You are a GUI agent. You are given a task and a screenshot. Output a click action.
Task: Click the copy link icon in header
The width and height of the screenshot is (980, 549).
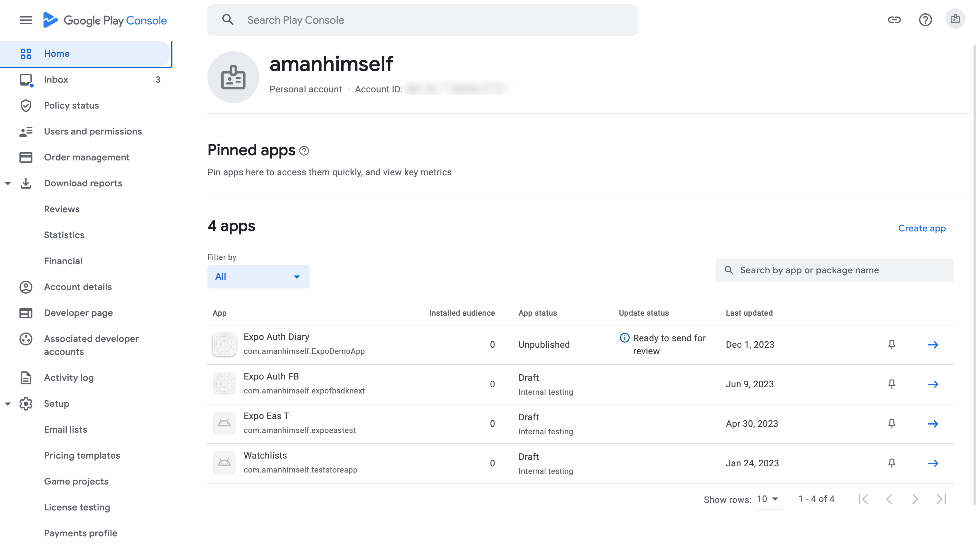[x=894, y=20]
